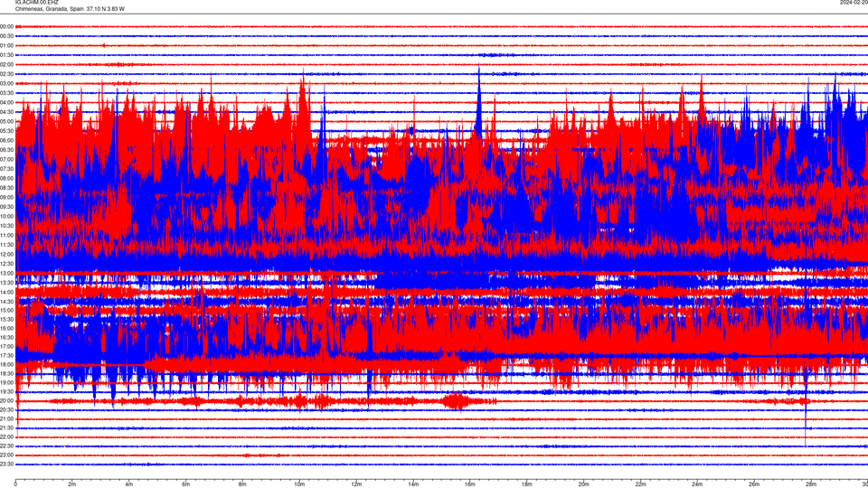Select the 14:30 trace time label
The width and height of the screenshot is (868, 488).
[x=6, y=302]
